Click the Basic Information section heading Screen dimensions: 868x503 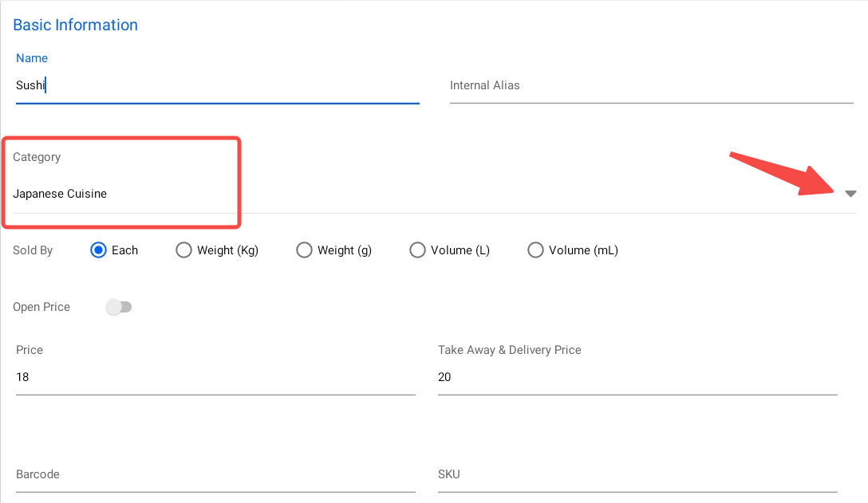[x=76, y=25]
